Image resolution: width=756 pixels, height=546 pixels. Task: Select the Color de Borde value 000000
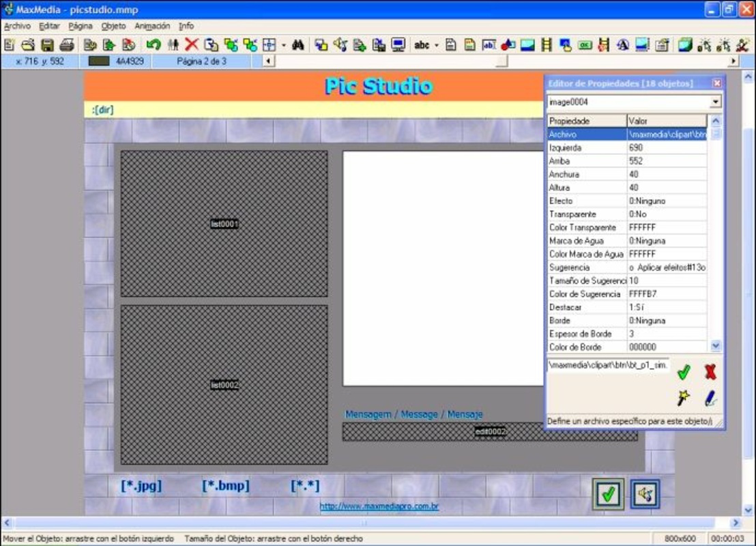click(x=667, y=347)
